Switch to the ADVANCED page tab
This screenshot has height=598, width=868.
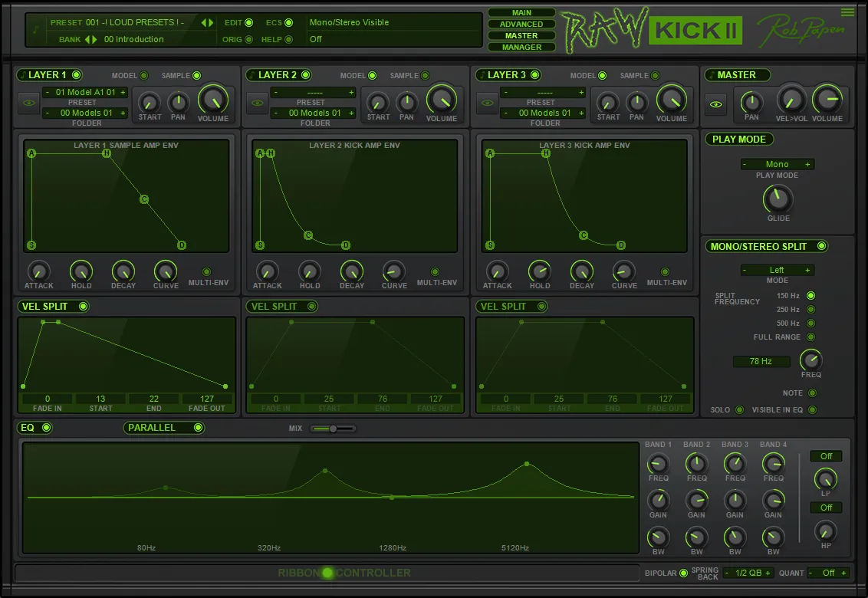click(x=521, y=24)
